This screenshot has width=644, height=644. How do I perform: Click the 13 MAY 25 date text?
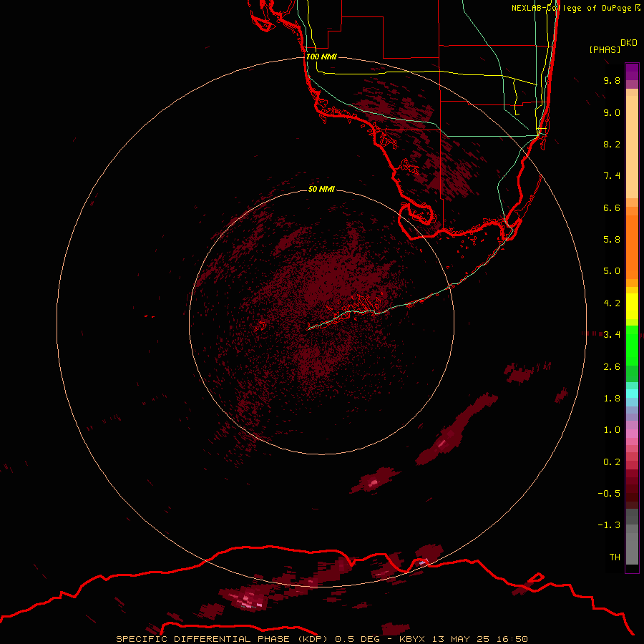click(460, 639)
